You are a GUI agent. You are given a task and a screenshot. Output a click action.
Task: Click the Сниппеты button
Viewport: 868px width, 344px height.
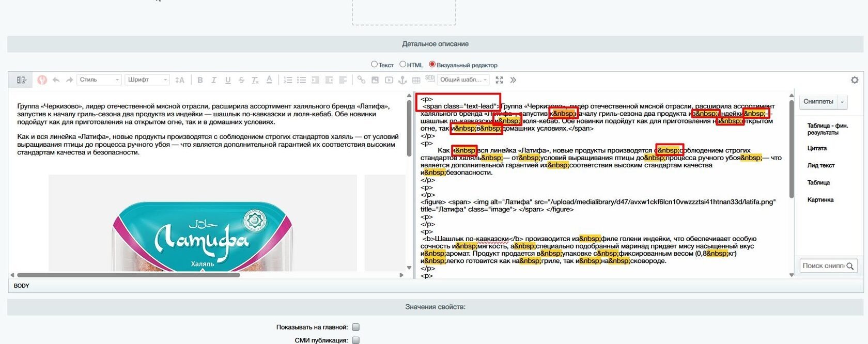click(x=818, y=102)
